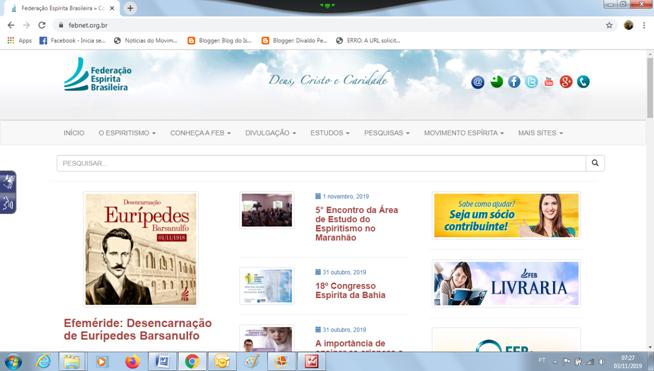Click the Pesquisar search input field
Screen dimensions: 654x371
321,163
